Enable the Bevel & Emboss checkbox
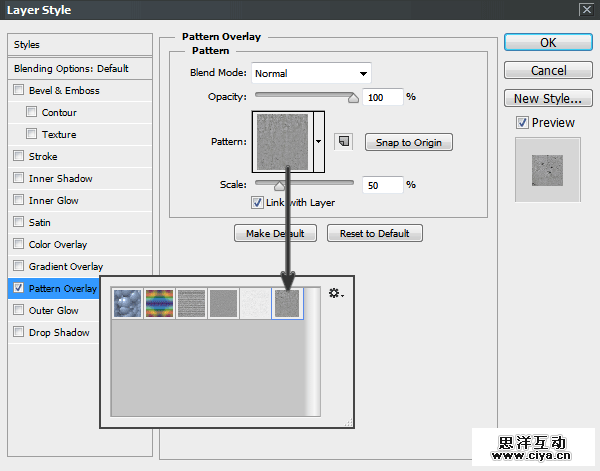Viewport: 600px width, 471px height. pos(19,91)
